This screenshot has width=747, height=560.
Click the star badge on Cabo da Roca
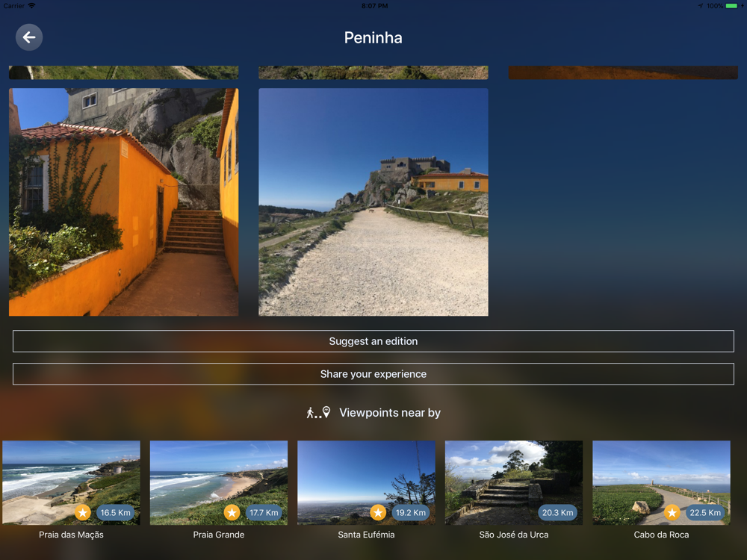pos(672,513)
